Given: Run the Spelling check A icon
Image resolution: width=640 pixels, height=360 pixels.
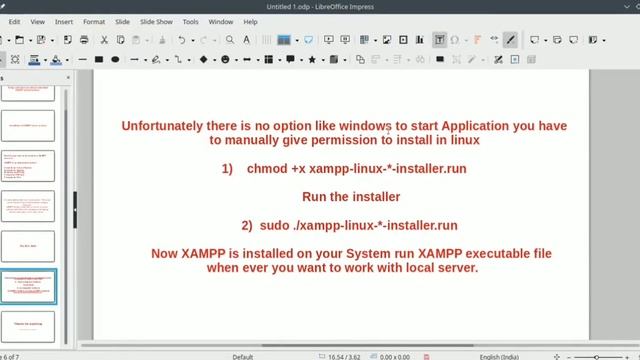Looking at the screenshot, I should click(247, 40).
